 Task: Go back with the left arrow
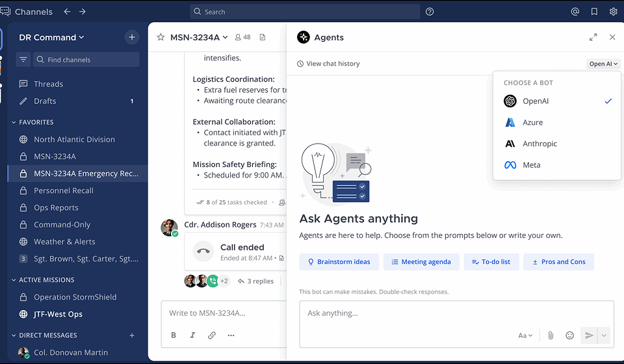[67, 12]
